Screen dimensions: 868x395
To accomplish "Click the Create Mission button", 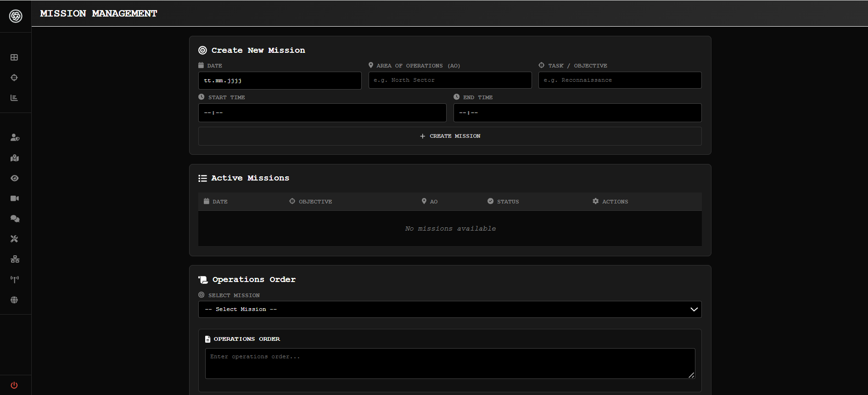I will click(x=449, y=136).
